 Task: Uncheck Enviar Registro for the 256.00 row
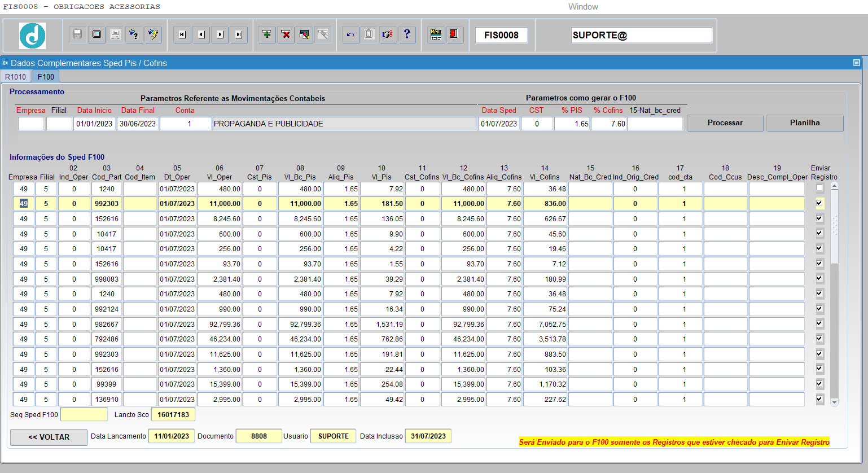(x=819, y=248)
